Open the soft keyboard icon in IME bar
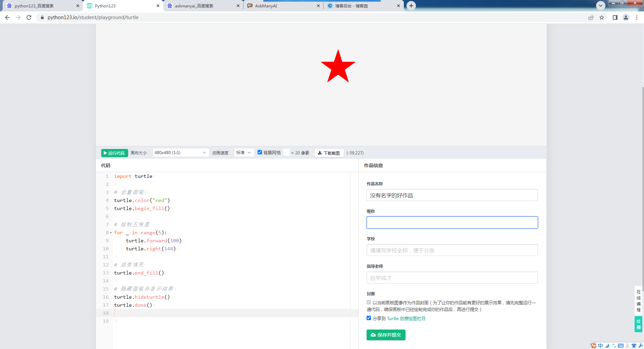This screenshot has height=349, width=644. [621, 346]
